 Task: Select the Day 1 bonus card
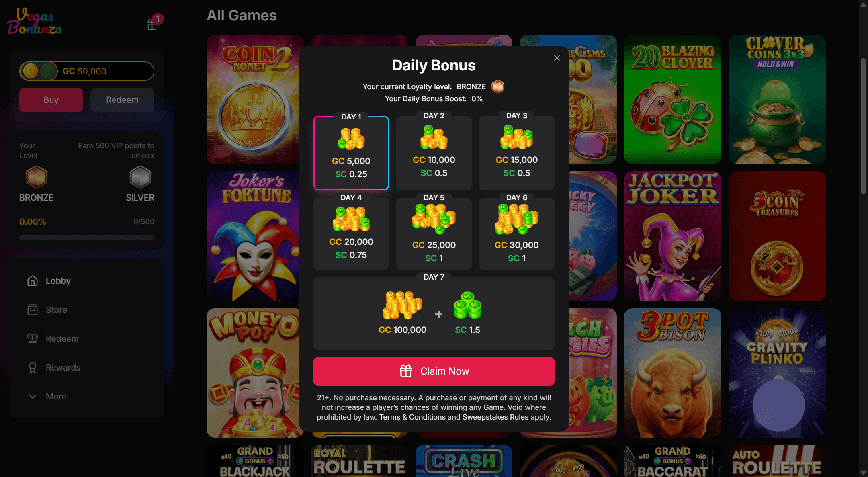[351, 153]
